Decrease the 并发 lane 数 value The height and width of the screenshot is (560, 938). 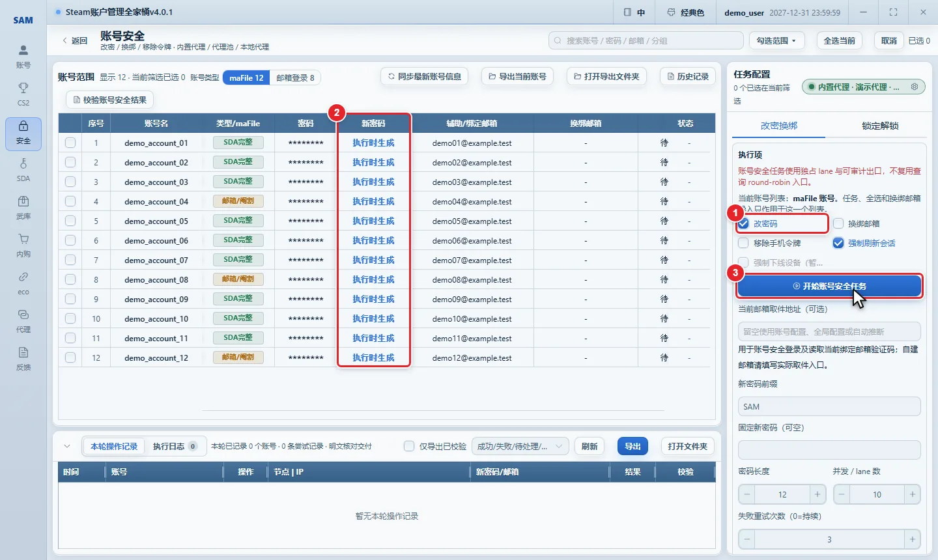[x=842, y=494]
